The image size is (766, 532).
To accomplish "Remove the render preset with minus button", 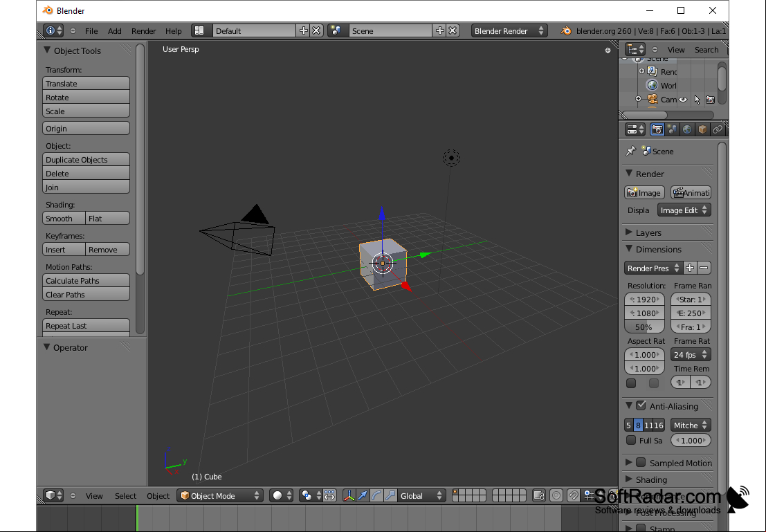I will [x=704, y=268].
